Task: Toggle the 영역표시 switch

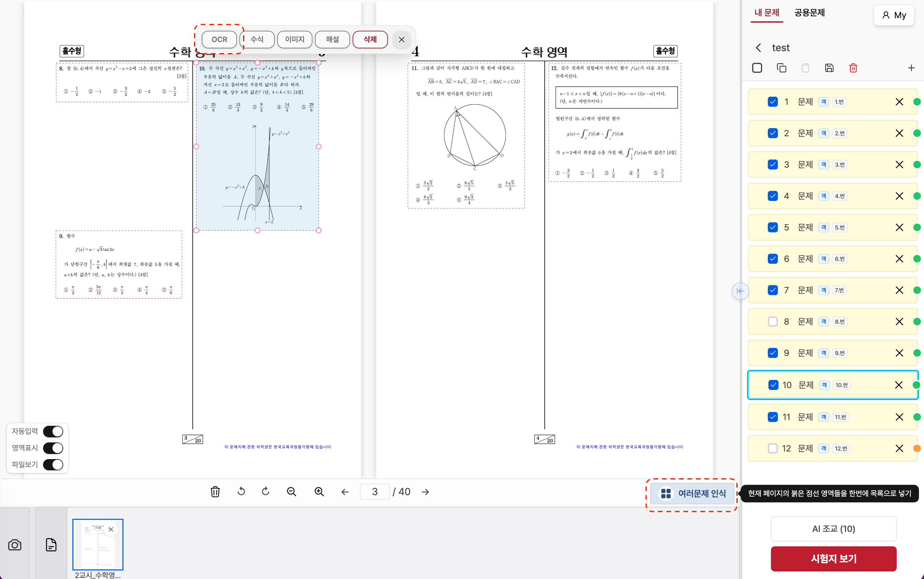Action: 53,448
